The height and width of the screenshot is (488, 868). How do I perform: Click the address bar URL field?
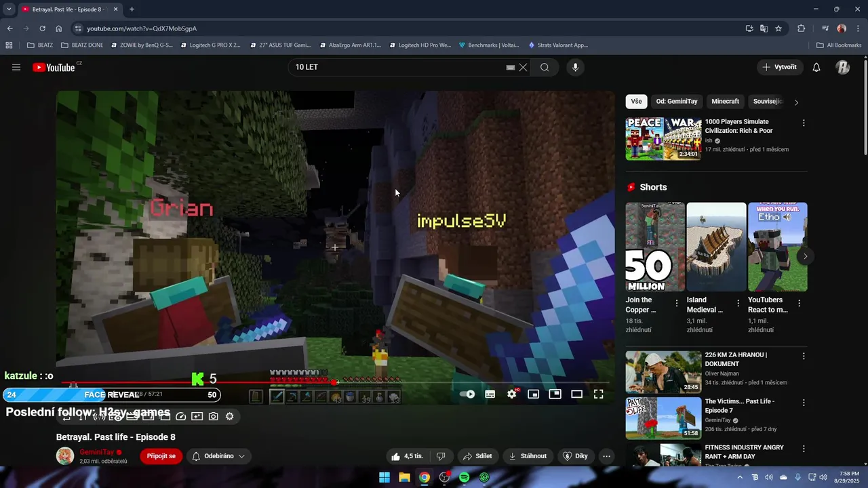pyautogui.click(x=407, y=28)
